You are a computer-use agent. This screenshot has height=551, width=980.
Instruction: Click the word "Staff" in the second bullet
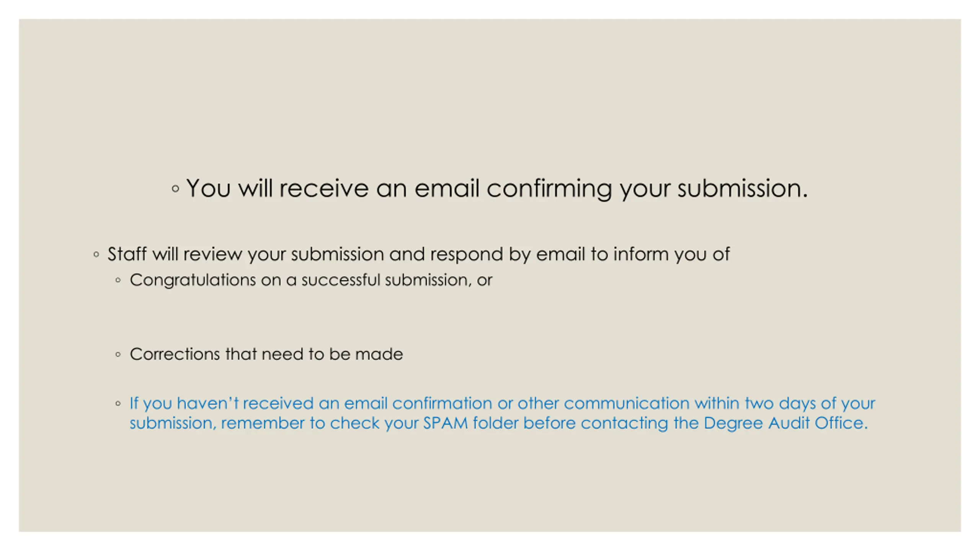pos(127,254)
